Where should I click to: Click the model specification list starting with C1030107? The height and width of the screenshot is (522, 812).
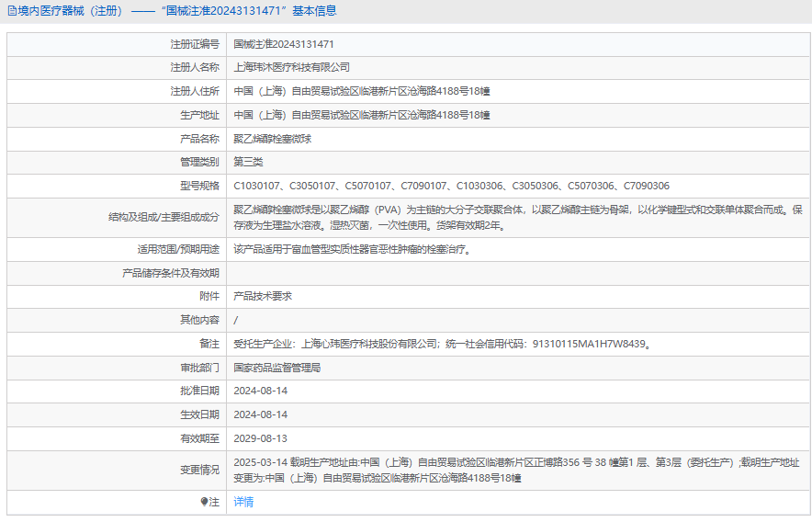point(451,186)
